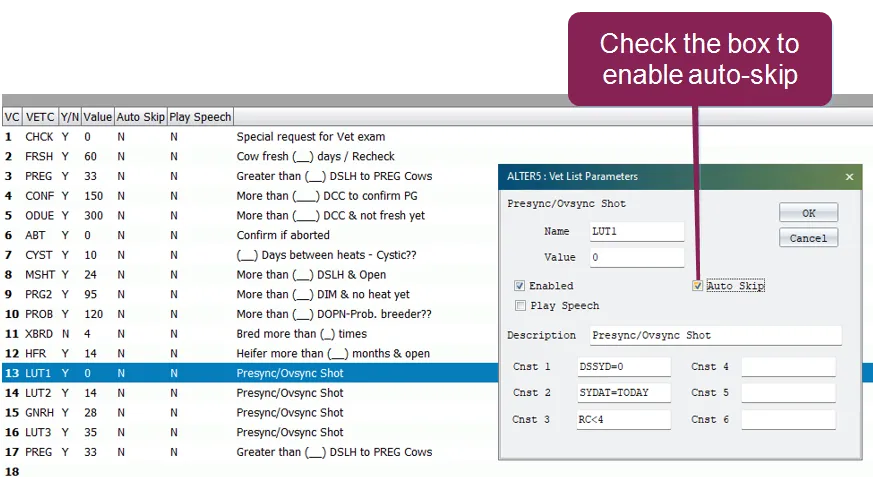Click 'Confirm if aborted' description
This screenshot has height=477, width=873.
coord(283,235)
